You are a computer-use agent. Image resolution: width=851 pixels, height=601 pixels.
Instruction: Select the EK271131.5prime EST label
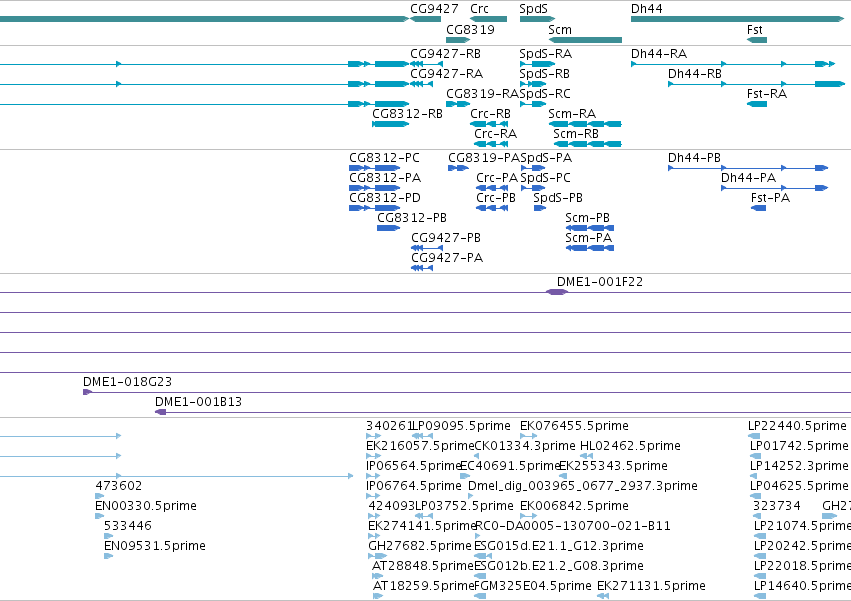[651, 586]
